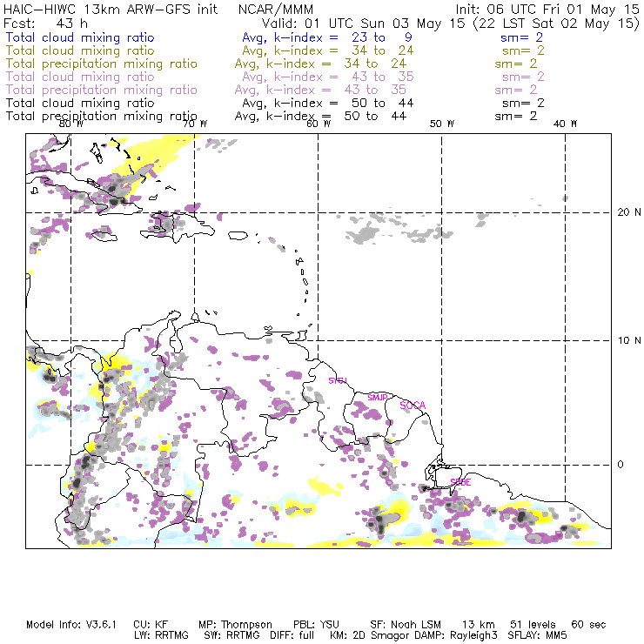Click '51 levels' footer entry
644x644 pixels.
[533, 625]
